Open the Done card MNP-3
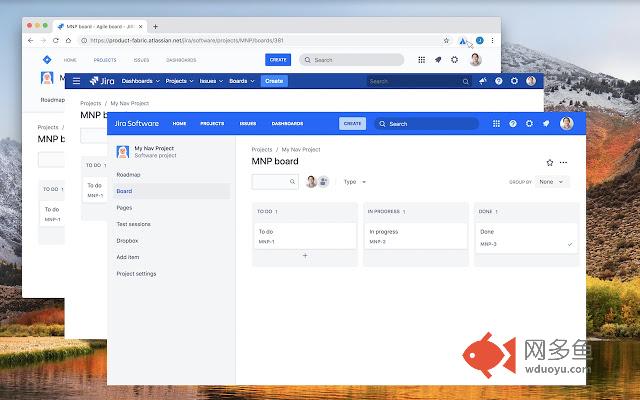Viewport: 640px width, 400px height. 527,238
